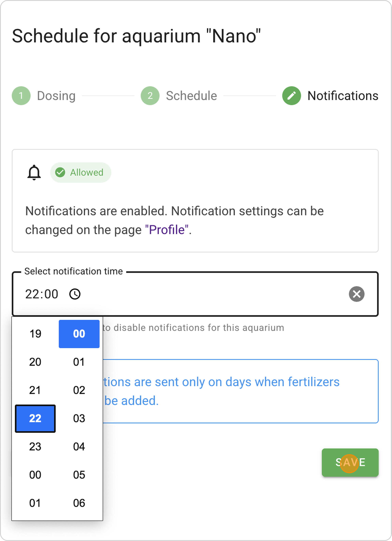Choose hour 23 from the list
The height and width of the screenshot is (541, 392).
coord(35,447)
